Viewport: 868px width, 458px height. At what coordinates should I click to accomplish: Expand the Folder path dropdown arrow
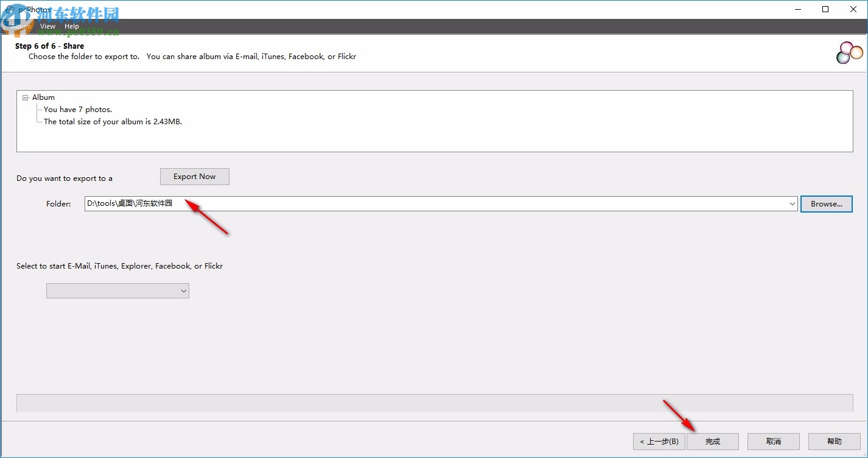pyautogui.click(x=793, y=204)
